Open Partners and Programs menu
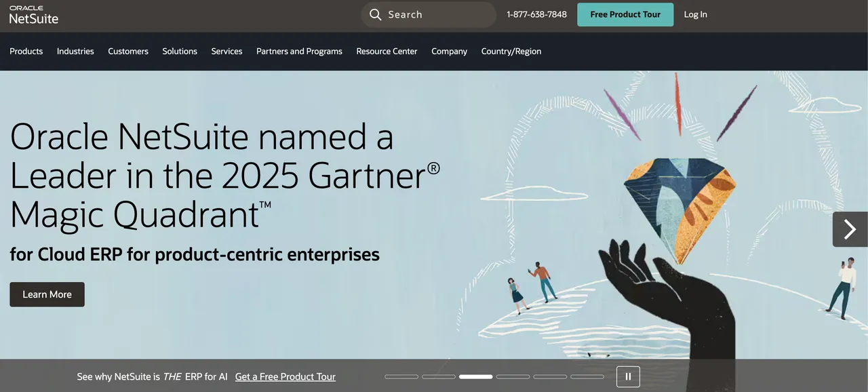This screenshot has height=392, width=868. 299,51
